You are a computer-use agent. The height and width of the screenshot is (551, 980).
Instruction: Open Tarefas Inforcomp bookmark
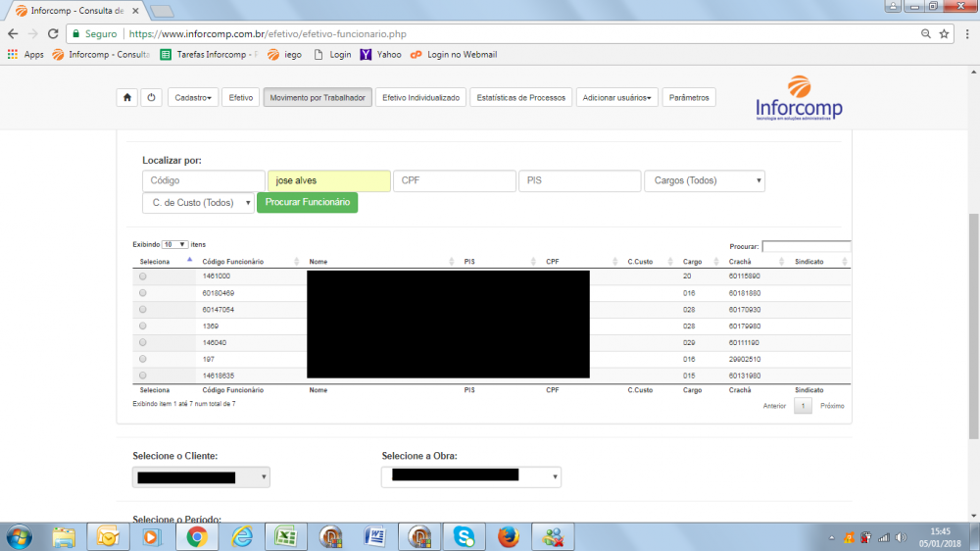209,54
